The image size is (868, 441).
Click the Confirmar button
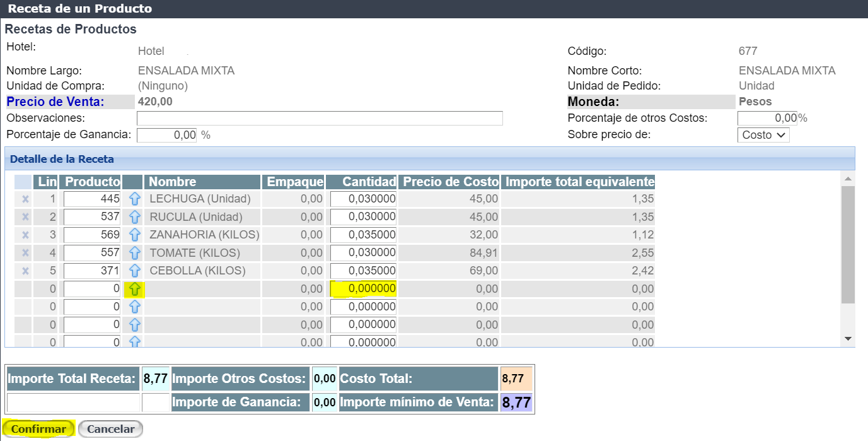pos(38,429)
